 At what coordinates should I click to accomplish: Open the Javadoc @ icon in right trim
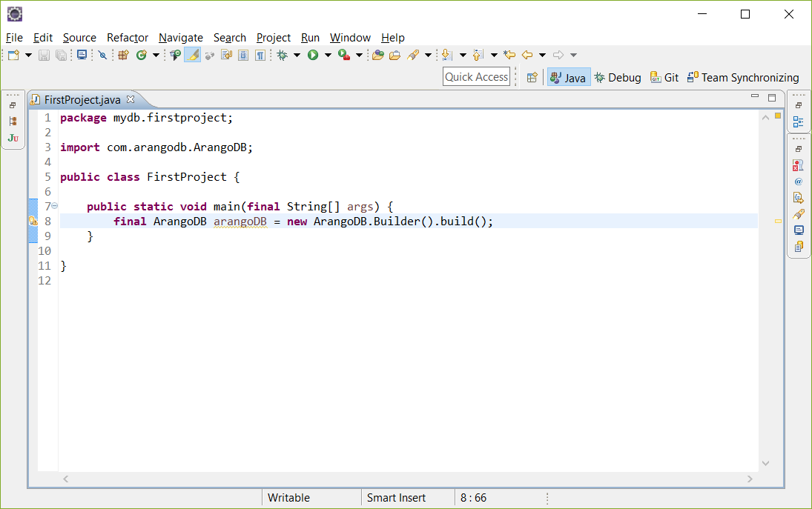point(798,182)
